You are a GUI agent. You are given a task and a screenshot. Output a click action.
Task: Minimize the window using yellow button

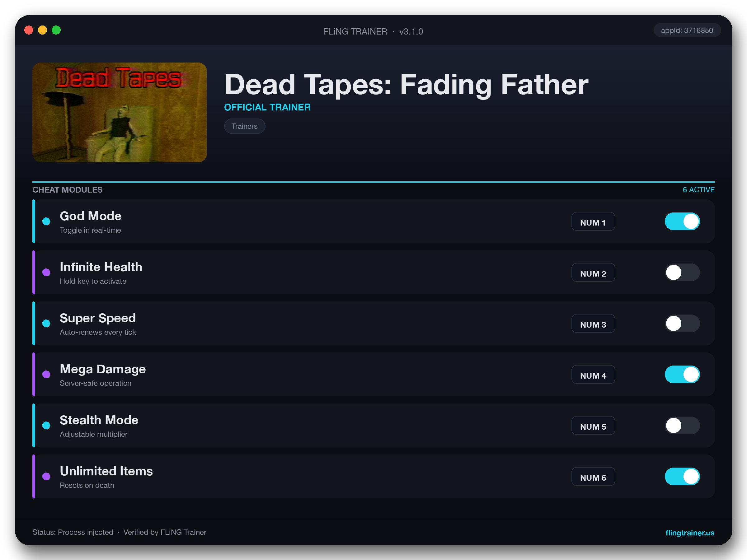43,30
